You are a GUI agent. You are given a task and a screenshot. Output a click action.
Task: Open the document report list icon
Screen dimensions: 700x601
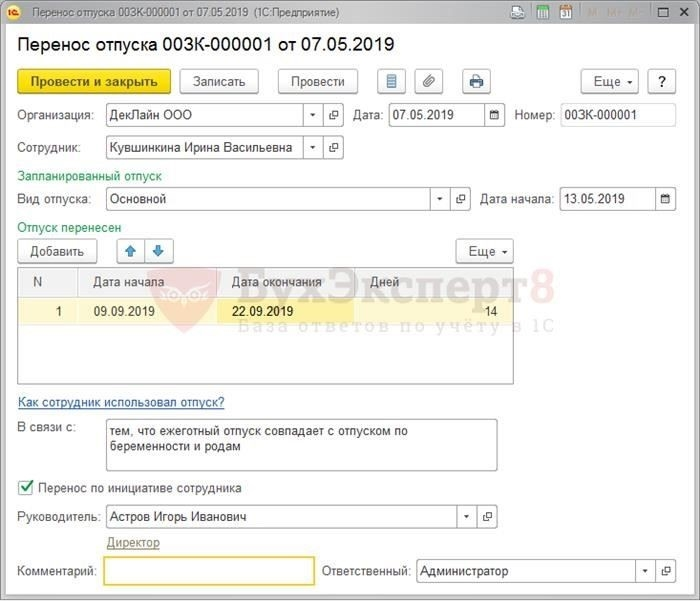tap(391, 82)
